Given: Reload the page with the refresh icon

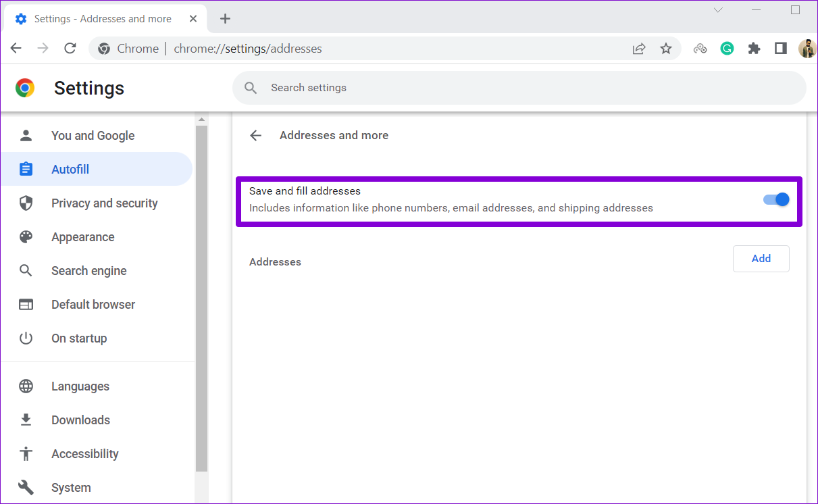Looking at the screenshot, I should [70, 48].
